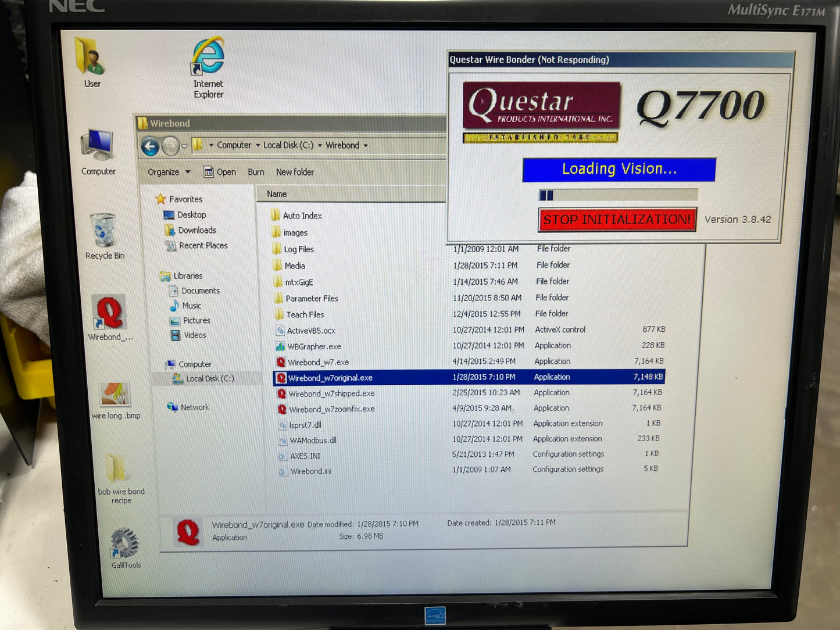
Task: Select the Wirebond_w7zoomfix.exe application icon
Action: point(283,409)
